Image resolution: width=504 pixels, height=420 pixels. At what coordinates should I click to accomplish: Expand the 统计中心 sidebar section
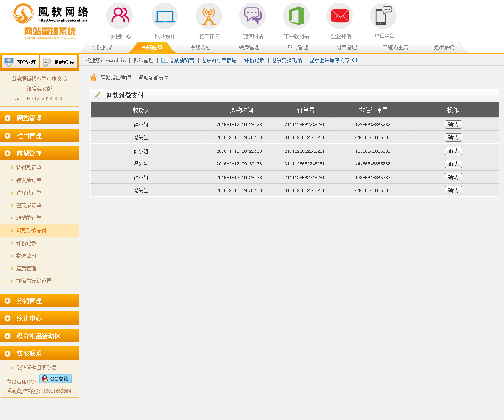[39, 318]
